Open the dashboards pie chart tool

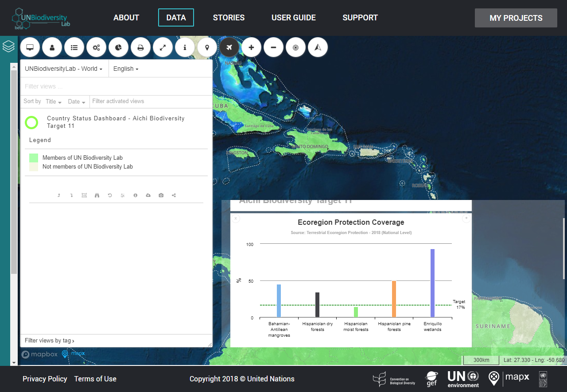118,47
